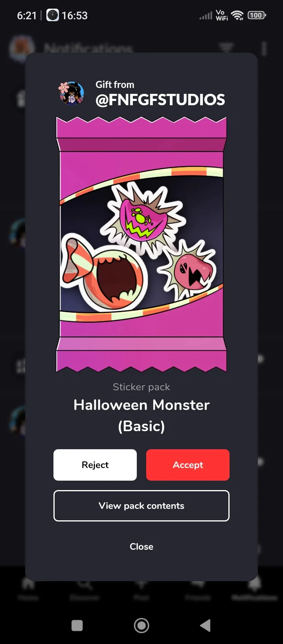Reject the gifted sticker pack
The width and height of the screenshot is (283, 644).
pos(95,465)
